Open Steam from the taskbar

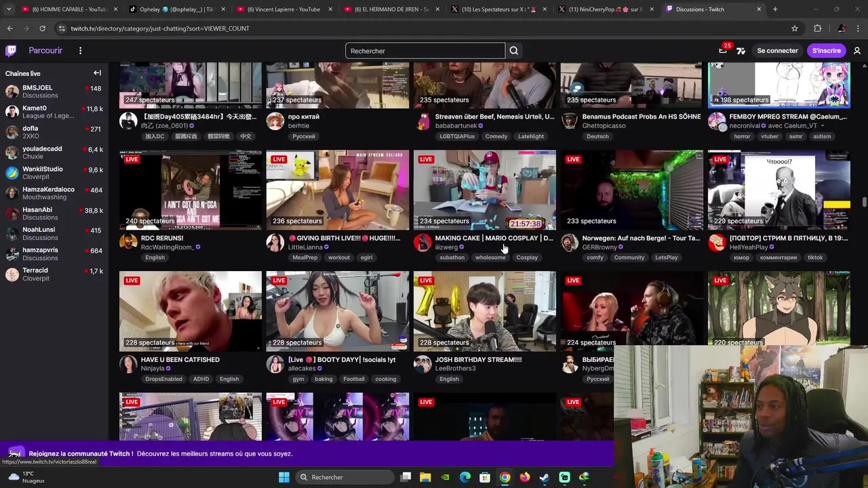click(x=545, y=477)
